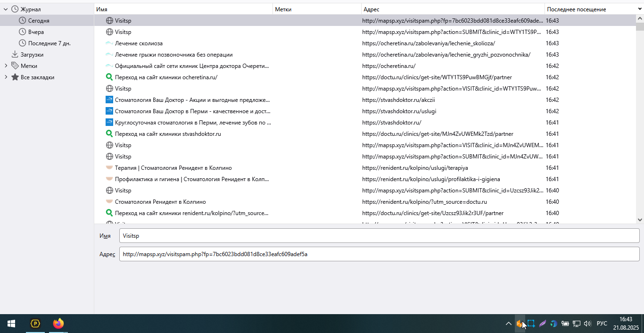Show hidden tray icons chevron
This screenshot has height=333, width=644.
[x=508, y=324]
